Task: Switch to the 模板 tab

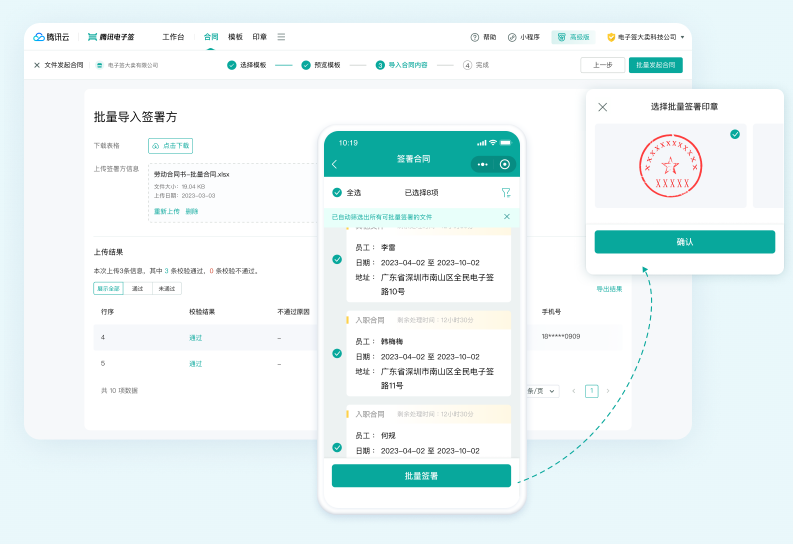Action: pos(235,37)
